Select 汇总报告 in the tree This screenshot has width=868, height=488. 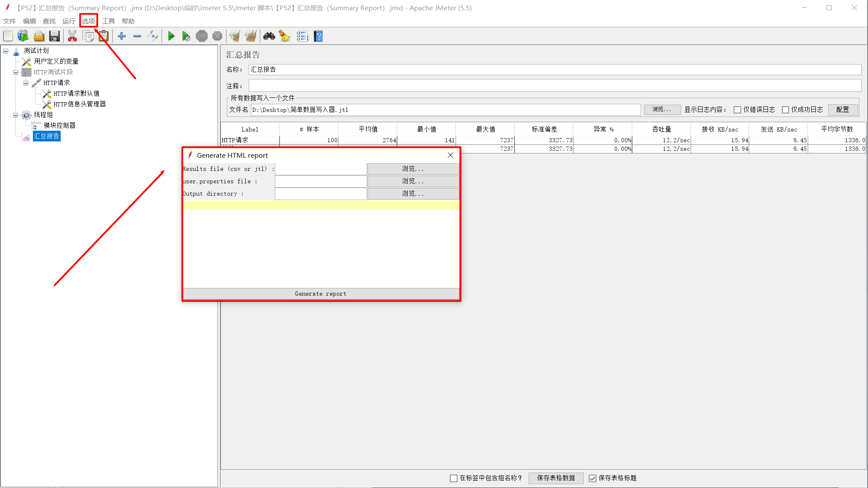47,136
